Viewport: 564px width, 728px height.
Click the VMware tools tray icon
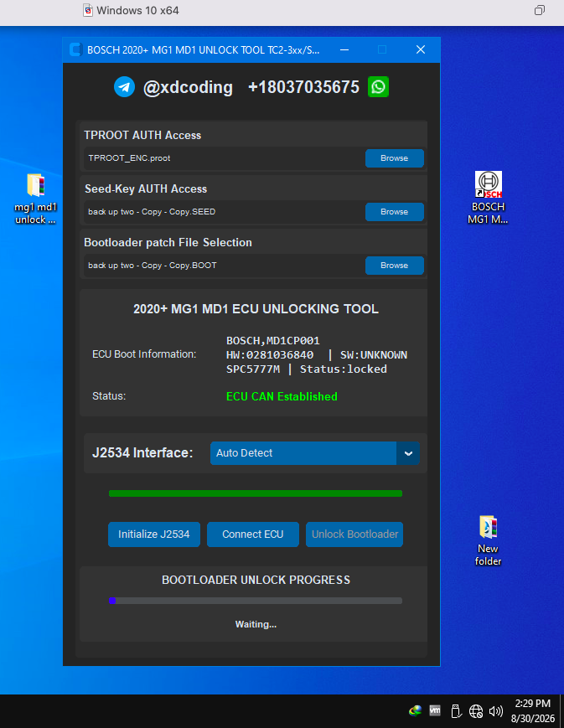[x=435, y=710]
